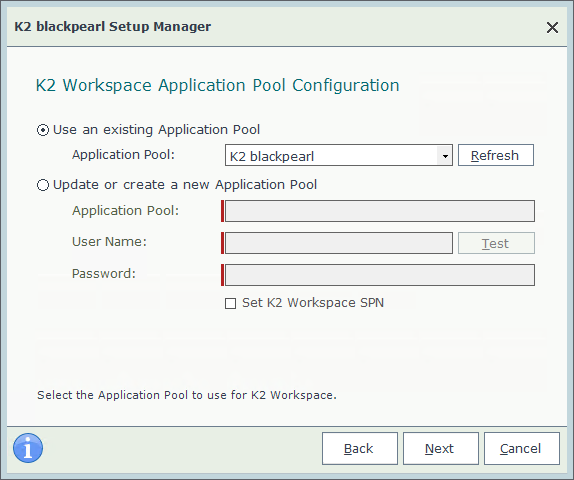Close the Setup Manager dialog
Image resolution: width=574 pixels, height=480 pixels.
(552, 27)
